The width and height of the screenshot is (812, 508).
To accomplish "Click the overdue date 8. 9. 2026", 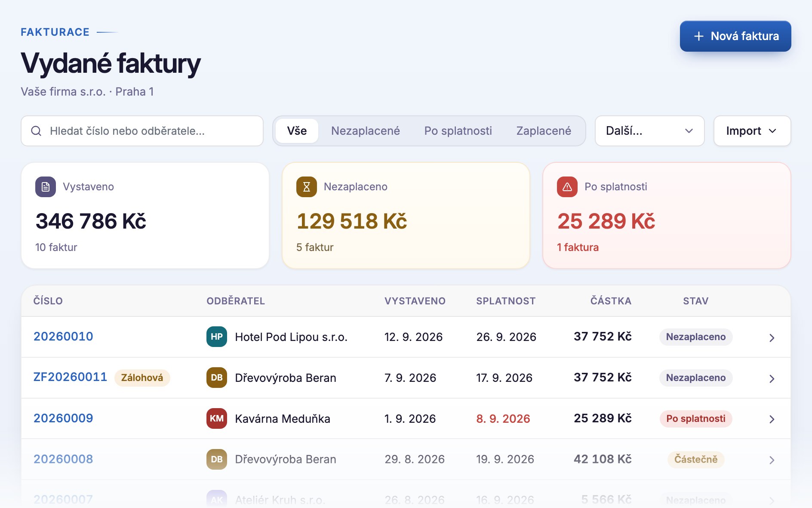I will [x=503, y=418].
